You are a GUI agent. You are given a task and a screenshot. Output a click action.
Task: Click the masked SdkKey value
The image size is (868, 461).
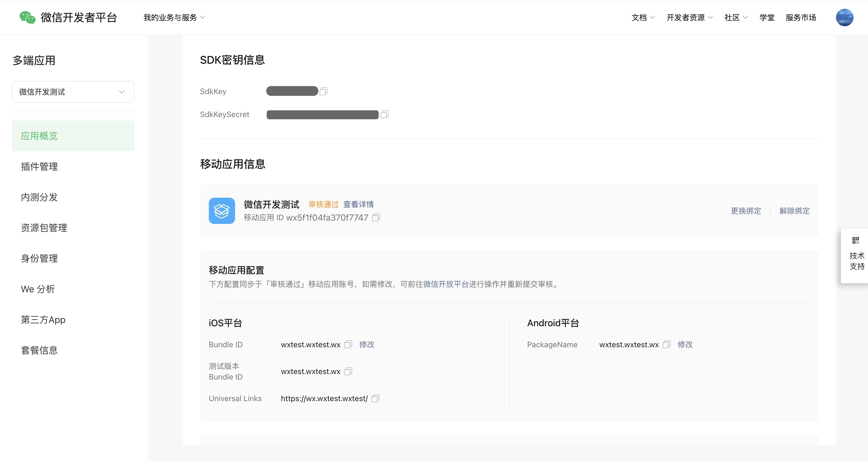292,91
